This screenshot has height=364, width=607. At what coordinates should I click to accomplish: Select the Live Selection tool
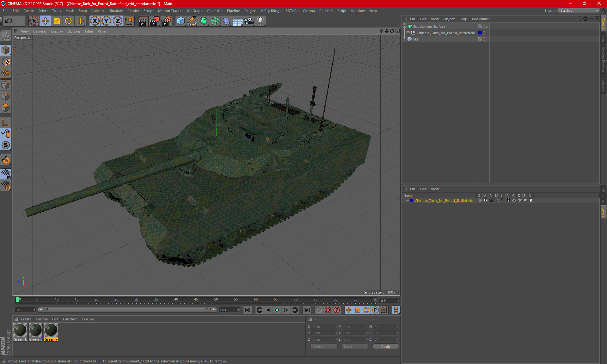(x=34, y=21)
